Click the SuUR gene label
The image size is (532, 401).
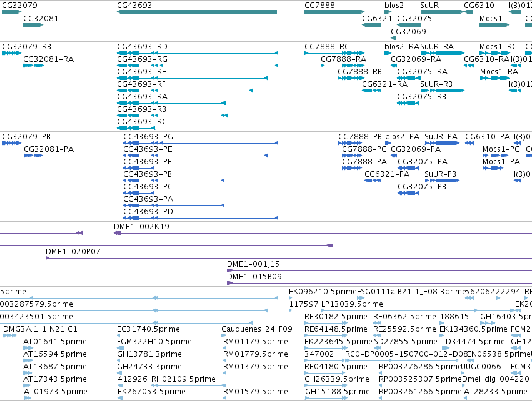click(429, 6)
